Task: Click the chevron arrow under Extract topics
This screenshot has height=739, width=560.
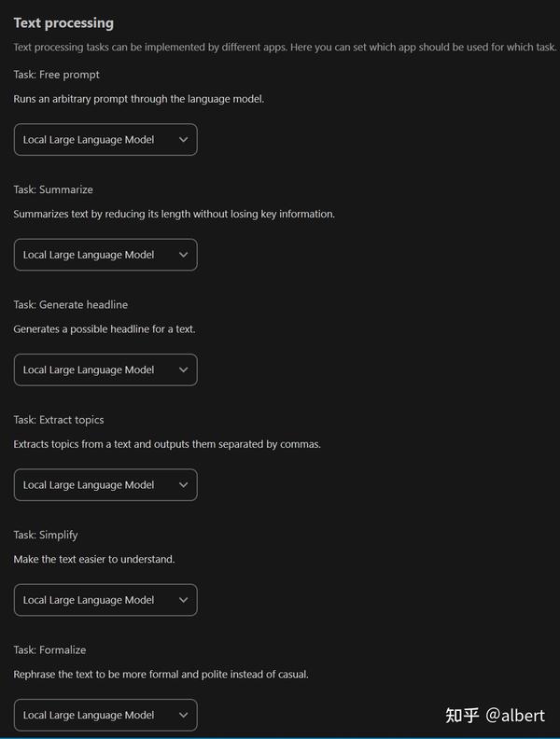Action: click(183, 485)
